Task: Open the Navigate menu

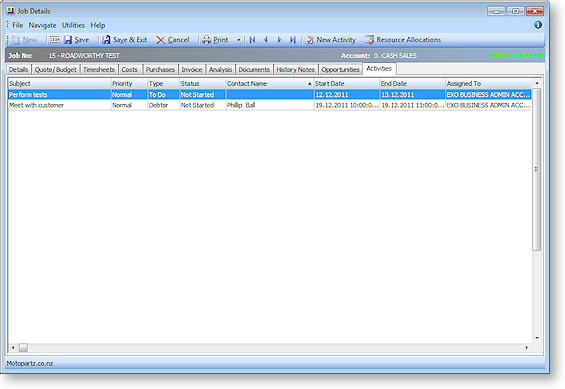Action: pos(43,25)
